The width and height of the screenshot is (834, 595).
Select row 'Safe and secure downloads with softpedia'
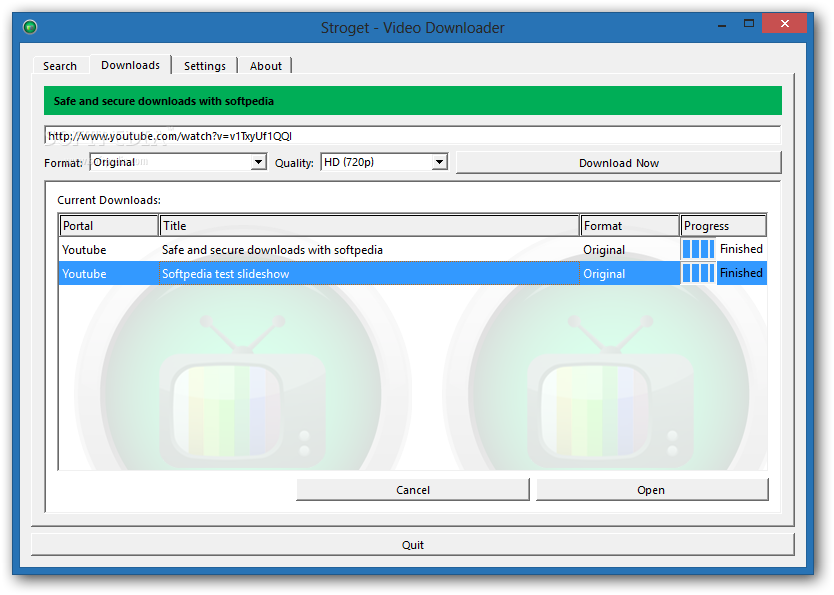(413, 249)
